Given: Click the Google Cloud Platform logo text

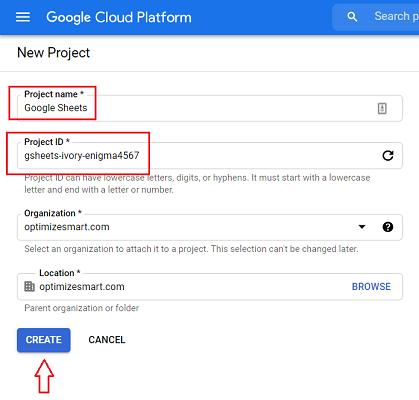Looking at the screenshot, I should click(119, 17).
